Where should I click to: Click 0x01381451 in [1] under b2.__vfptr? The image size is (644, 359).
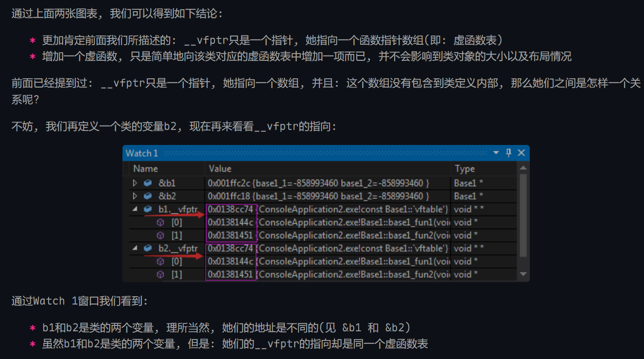click(231, 274)
